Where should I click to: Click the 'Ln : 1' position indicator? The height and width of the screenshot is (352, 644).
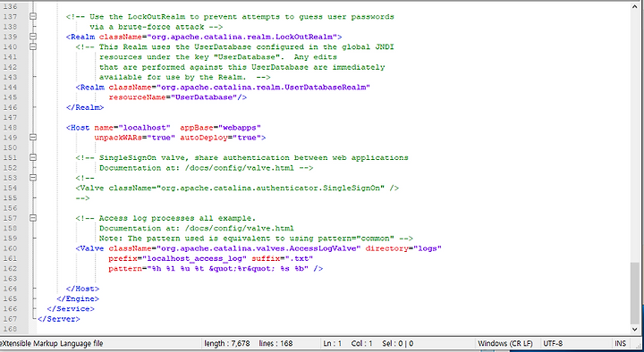[332, 343]
